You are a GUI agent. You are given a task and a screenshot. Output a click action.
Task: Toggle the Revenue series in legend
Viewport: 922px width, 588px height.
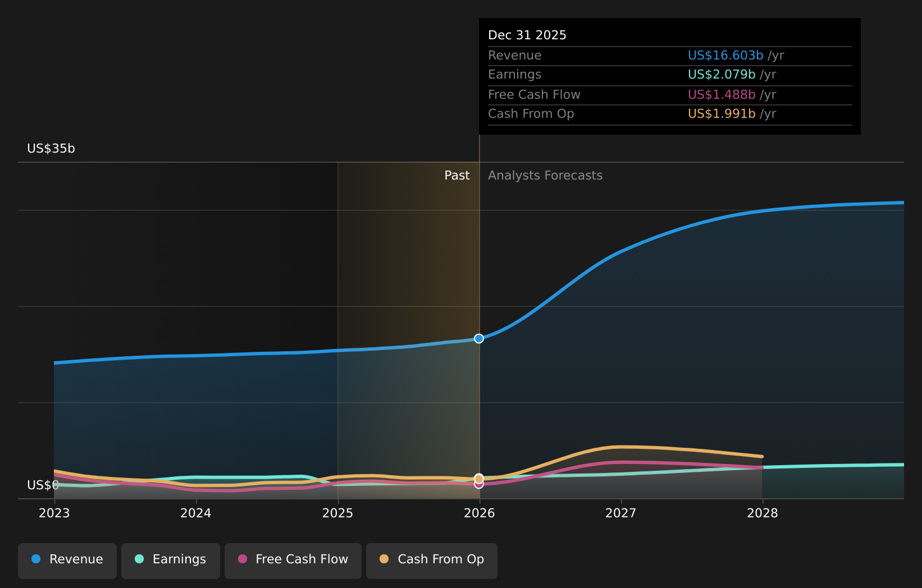point(67,560)
